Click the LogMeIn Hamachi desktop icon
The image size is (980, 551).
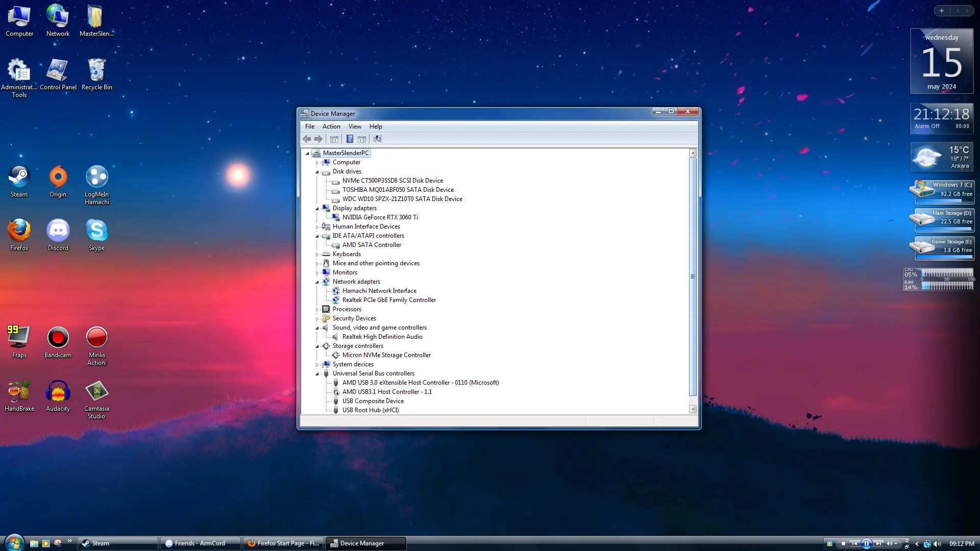click(96, 185)
